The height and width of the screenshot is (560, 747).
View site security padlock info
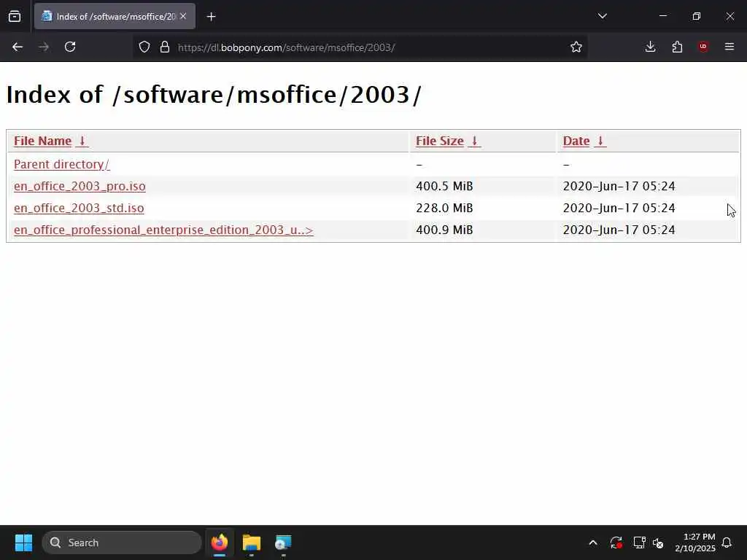click(x=165, y=47)
